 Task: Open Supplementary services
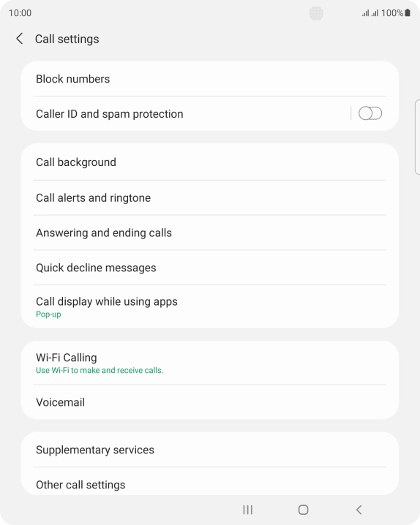pos(210,450)
